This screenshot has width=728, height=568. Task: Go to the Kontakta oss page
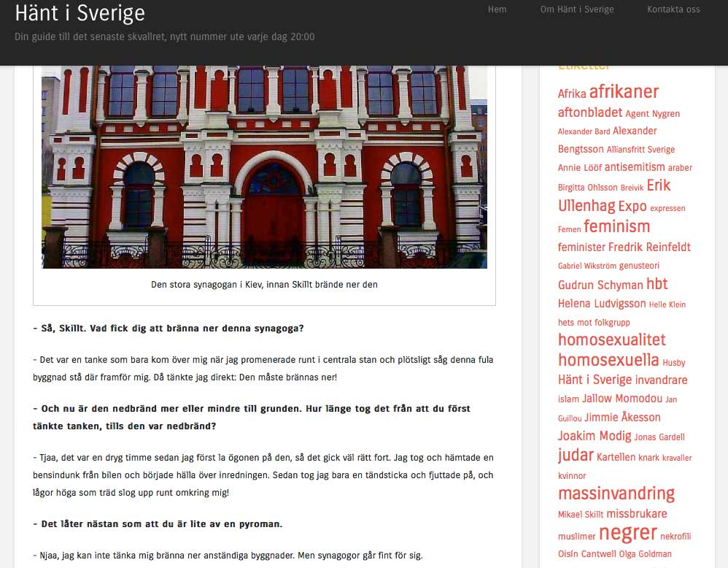[x=673, y=9]
